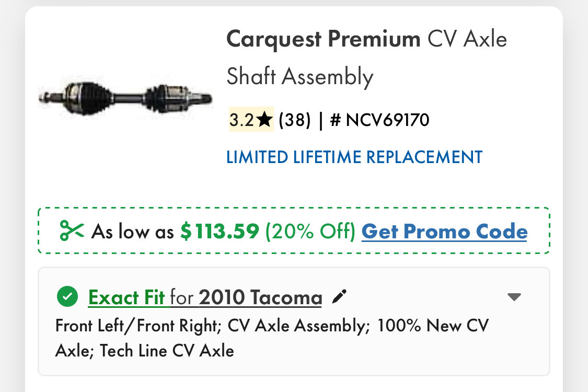Click the 2010 Tacoma vehicle link
The width and height of the screenshot is (588, 392).
(260, 297)
